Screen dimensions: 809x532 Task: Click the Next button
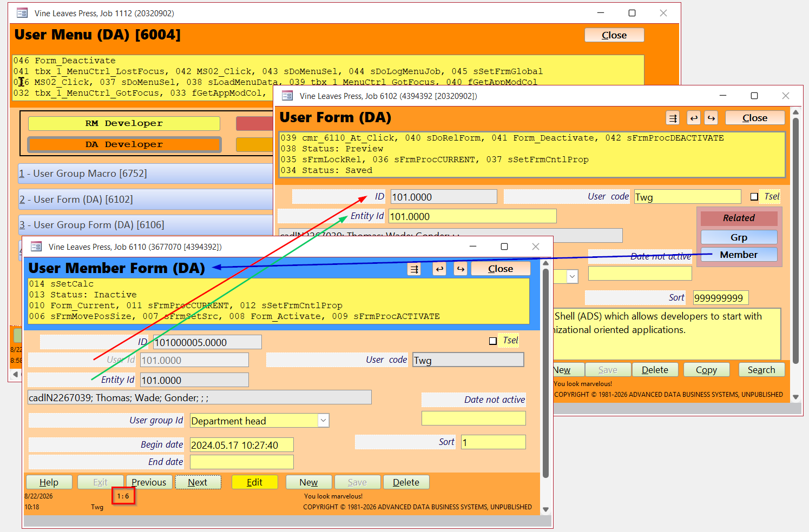click(x=198, y=482)
